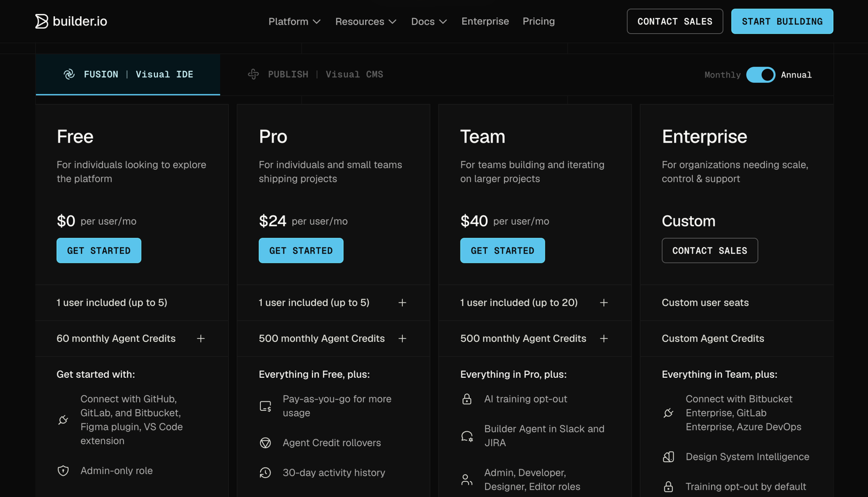The image size is (868, 497).
Task: Open the Pricing page link
Action: (x=539, y=21)
